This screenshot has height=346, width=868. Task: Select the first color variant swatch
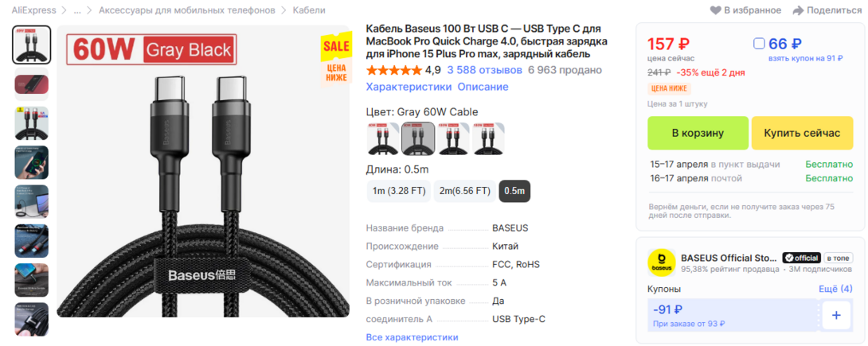[383, 138]
